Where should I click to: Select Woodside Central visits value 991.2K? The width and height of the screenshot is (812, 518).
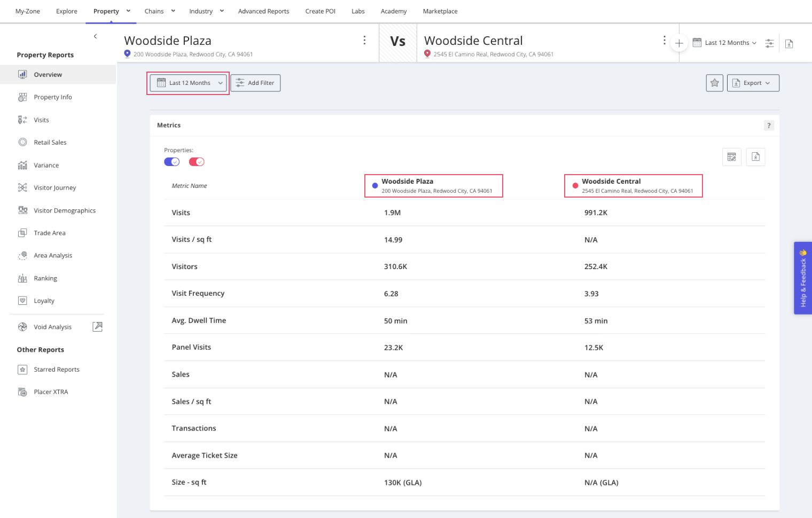tap(596, 213)
